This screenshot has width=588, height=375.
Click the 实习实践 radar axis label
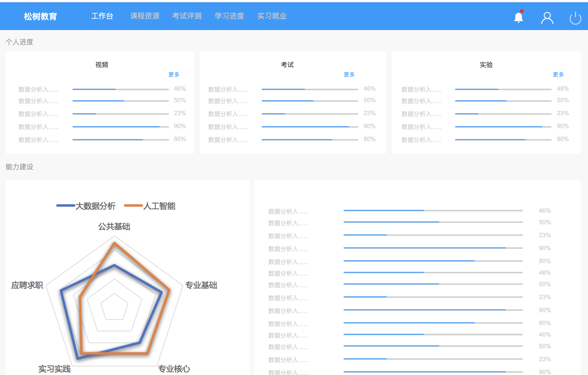(54, 369)
